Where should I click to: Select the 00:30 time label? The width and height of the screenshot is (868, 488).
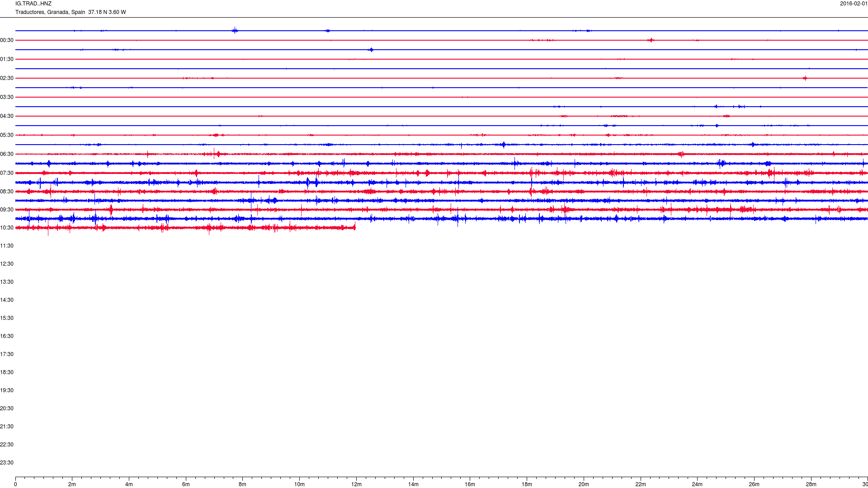[x=7, y=40]
